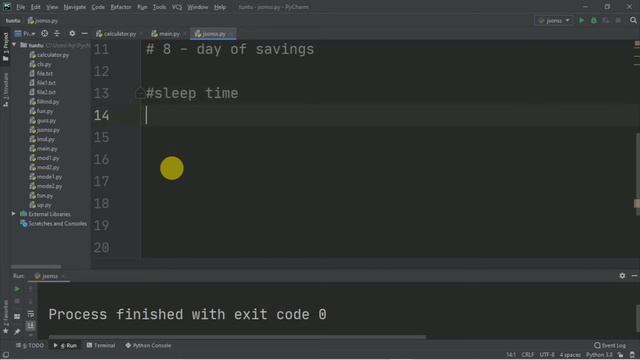This screenshot has width=640, height=360.
Task: Open the Run menu
Action: coord(142,7)
